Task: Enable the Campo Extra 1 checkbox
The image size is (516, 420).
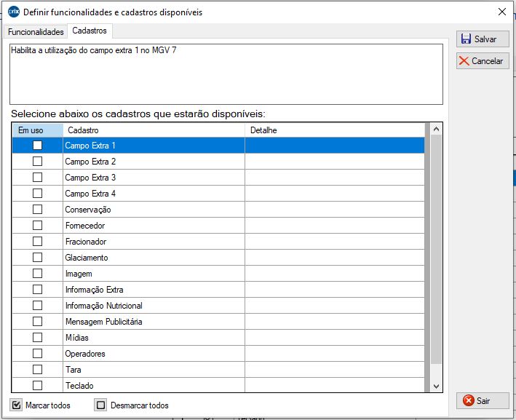Action: (37, 146)
